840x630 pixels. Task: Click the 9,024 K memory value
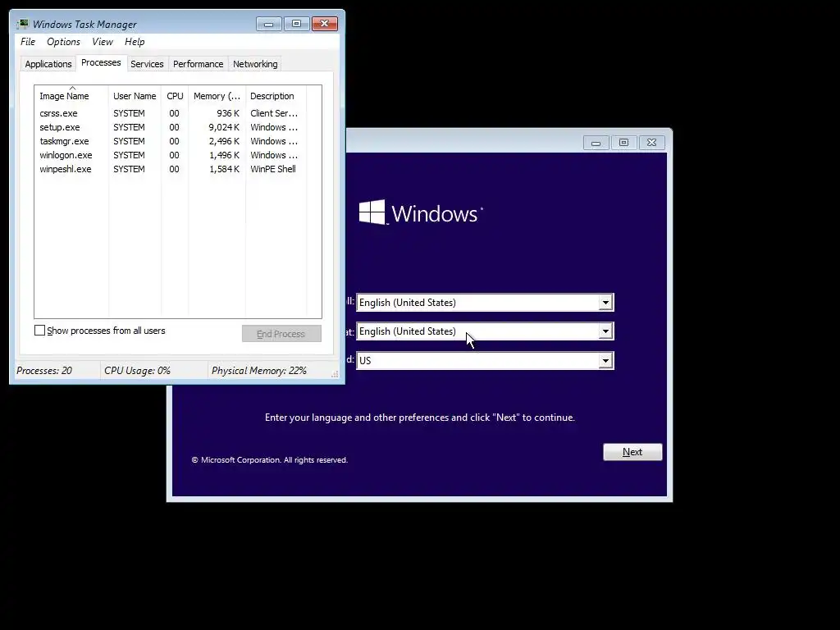click(x=224, y=127)
